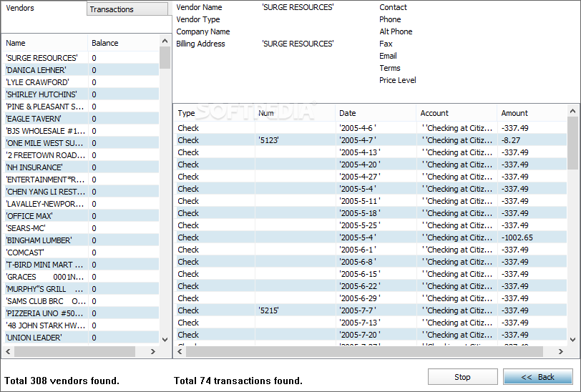Click the transactions vertical scrollbar thumb
Image resolution: width=581 pixels, height=392 pixels.
tap(573, 143)
